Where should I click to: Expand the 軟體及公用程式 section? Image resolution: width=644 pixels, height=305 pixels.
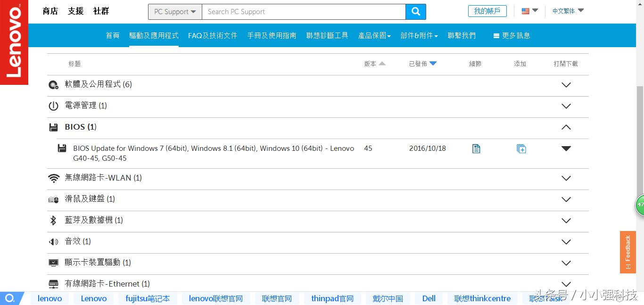566,85
